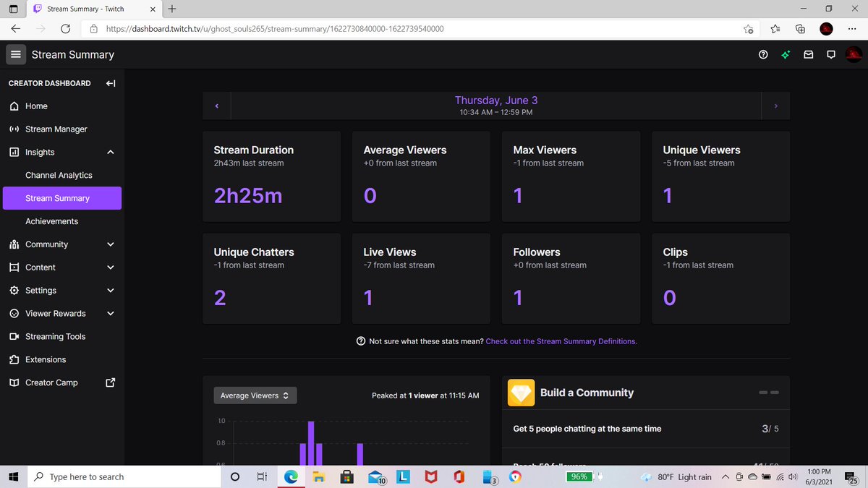This screenshot has width=868, height=488.
Task: Click the Max Viewers stat card
Action: [x=571, y=176]
